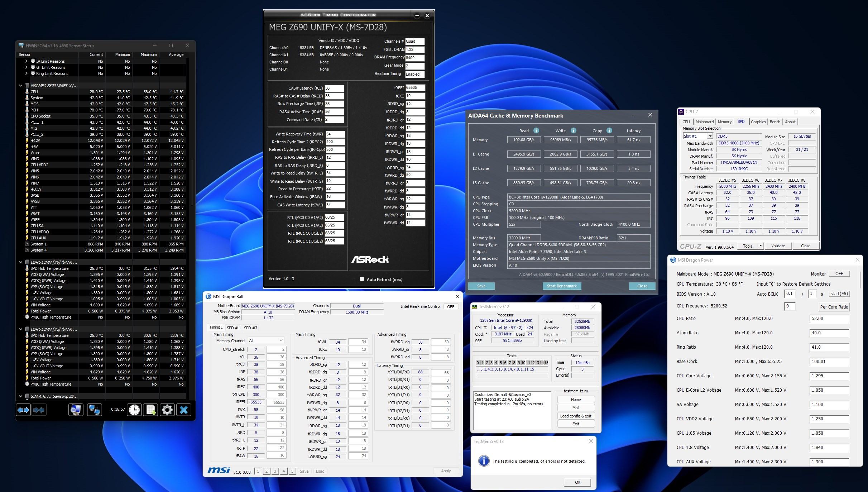Open HWiNFO settings gear icon
The image size is (868, 492).
[x=167, y=410]
